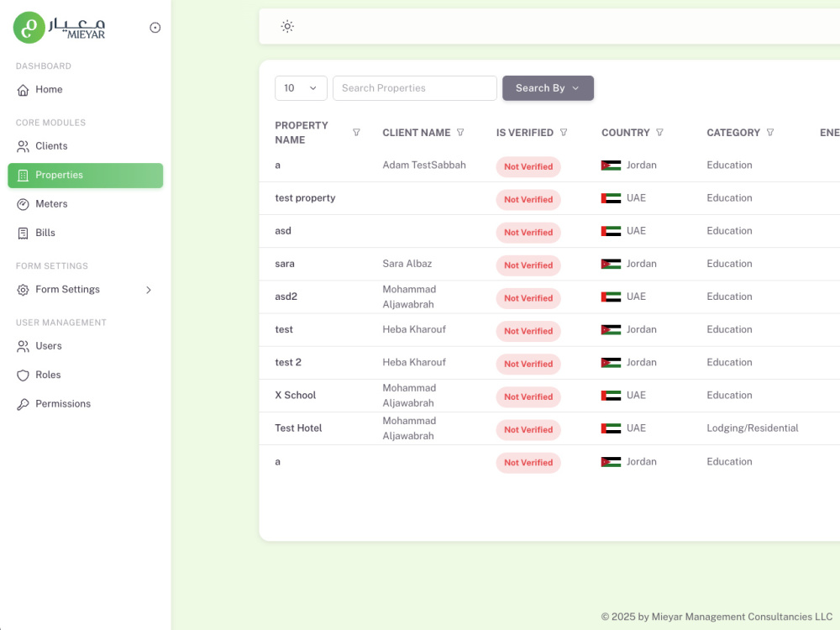Click UAE flag in Test Hotel row
Image resolution: width=840 pixels, height=630 pixels.
coord(611,428)
